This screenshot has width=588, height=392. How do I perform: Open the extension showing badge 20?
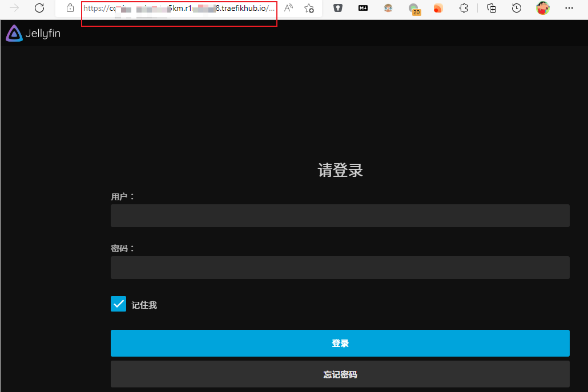click(x=412, y=9)
